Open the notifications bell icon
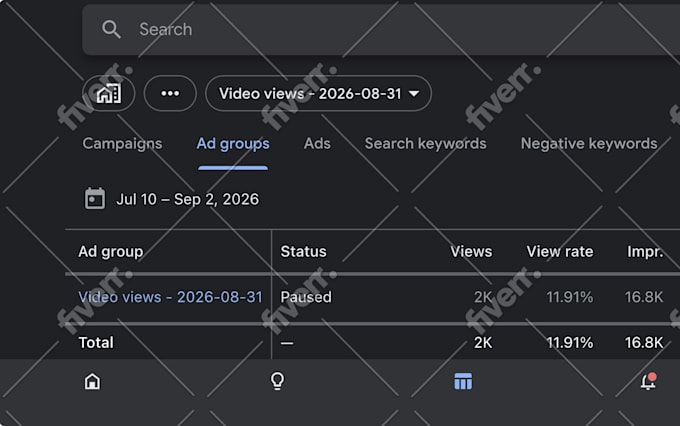 (648, 381)
